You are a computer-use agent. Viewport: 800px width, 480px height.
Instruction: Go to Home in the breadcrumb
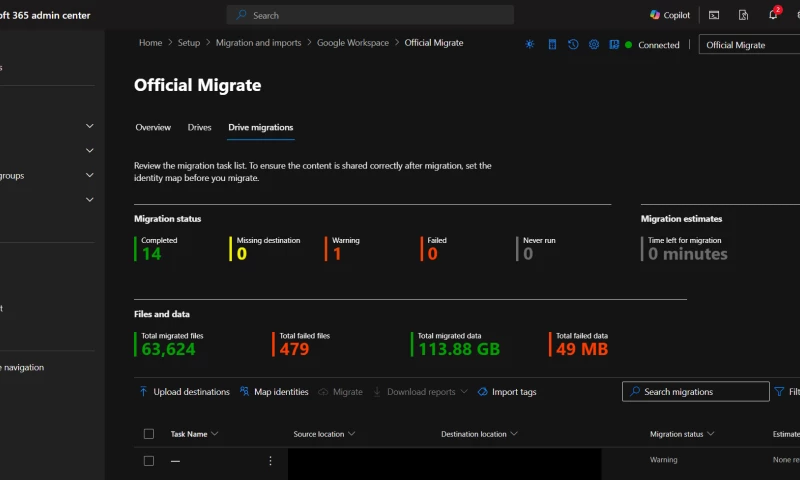[151, 43]
